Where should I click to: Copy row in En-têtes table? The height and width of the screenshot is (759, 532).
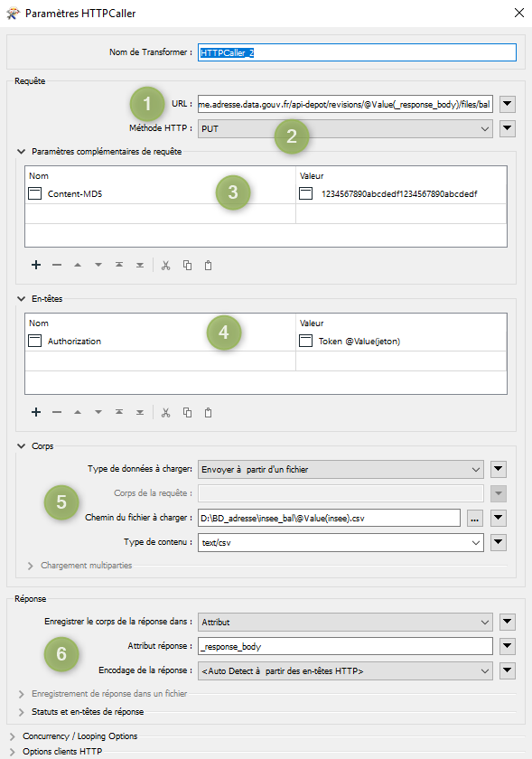[187, 412]
